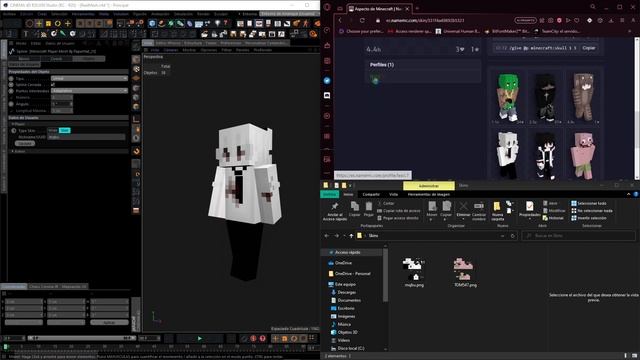Click the red record keyframe button in Cinema 4D
This screenshot has width=640, height=360.
click(x=253, y=338)
